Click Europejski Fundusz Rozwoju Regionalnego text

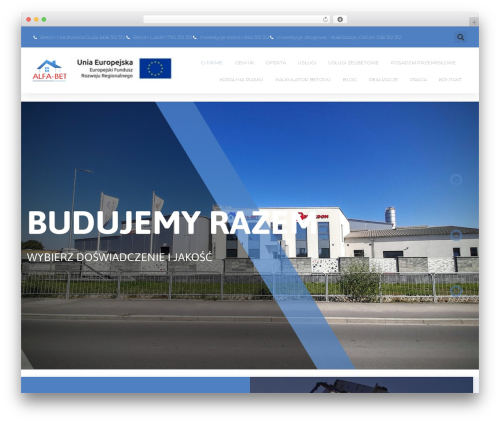click(x=107, y=73)
